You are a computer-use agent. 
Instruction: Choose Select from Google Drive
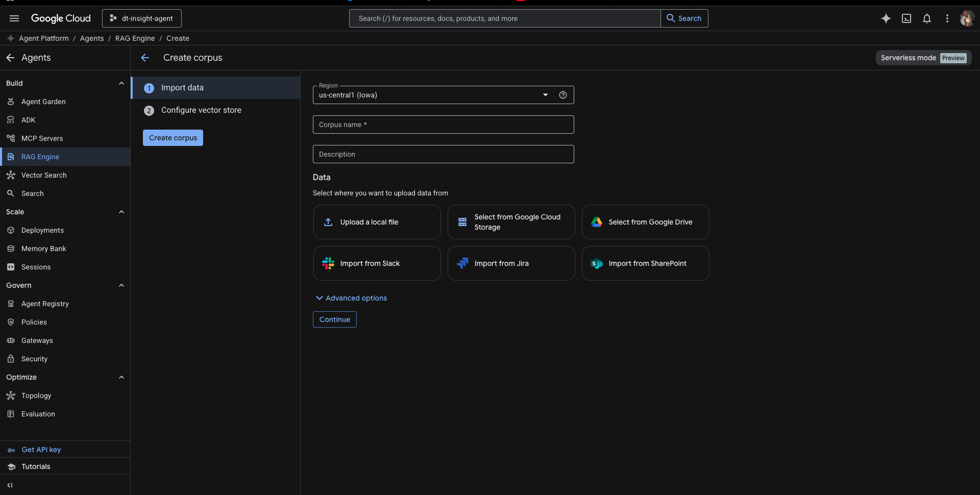646,222
